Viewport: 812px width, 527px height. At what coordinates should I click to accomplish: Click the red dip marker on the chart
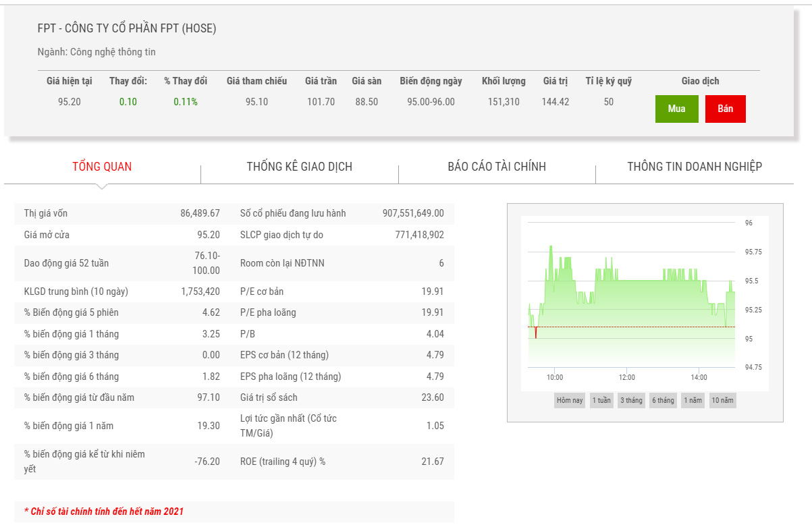click(535, 332)
